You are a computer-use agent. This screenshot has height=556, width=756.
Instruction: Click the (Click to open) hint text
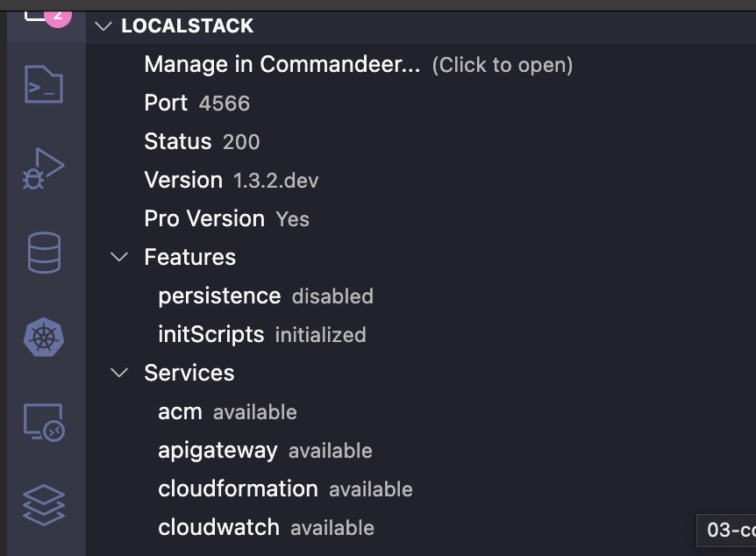503,65
